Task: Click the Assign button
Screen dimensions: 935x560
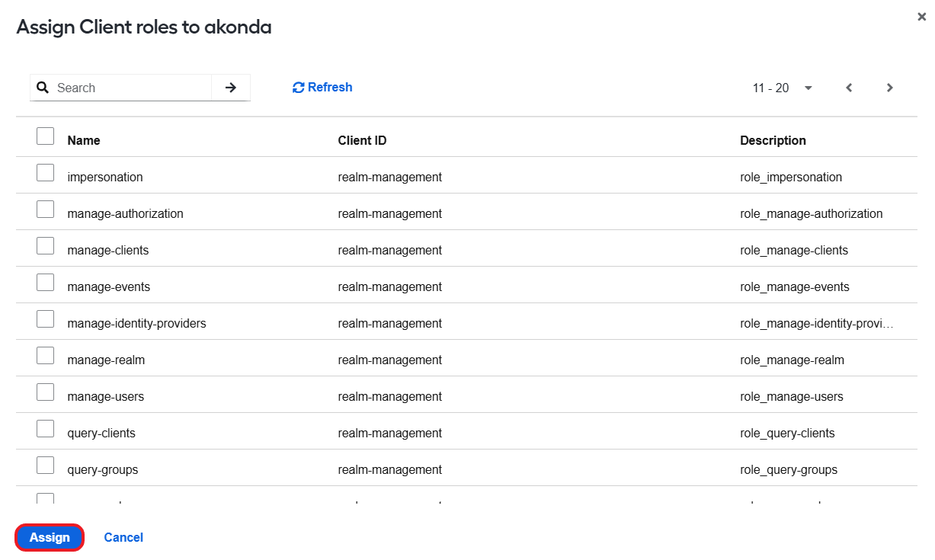Action: tap(50, 537)
